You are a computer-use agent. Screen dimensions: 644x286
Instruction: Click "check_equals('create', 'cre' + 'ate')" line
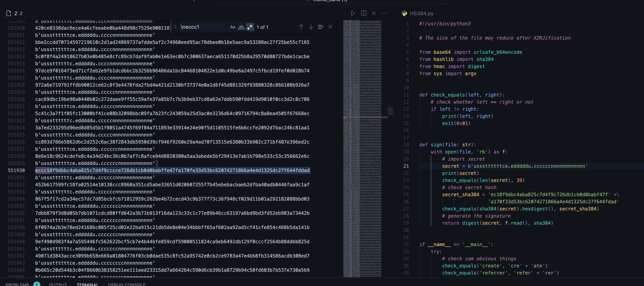coord(495,266)
